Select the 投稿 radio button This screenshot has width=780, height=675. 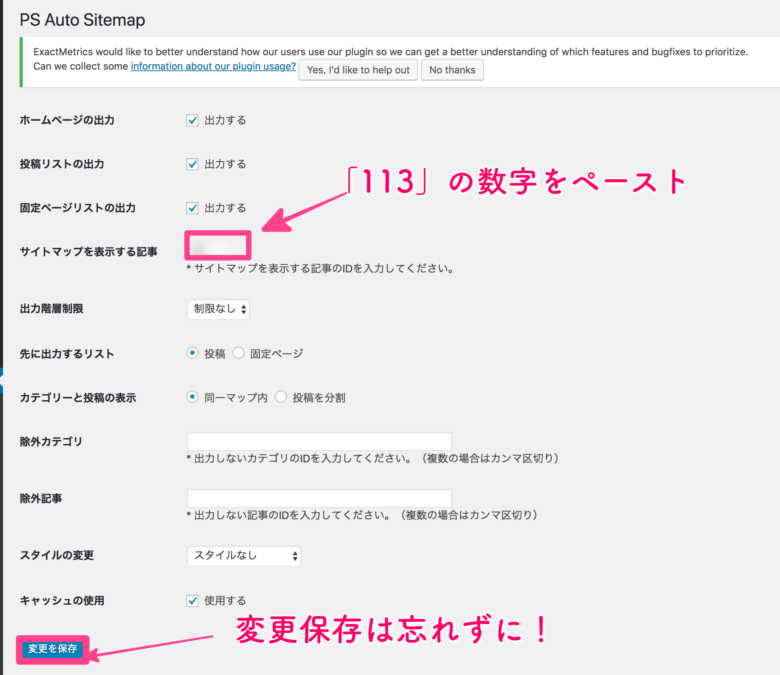click(x=192, y=353)
